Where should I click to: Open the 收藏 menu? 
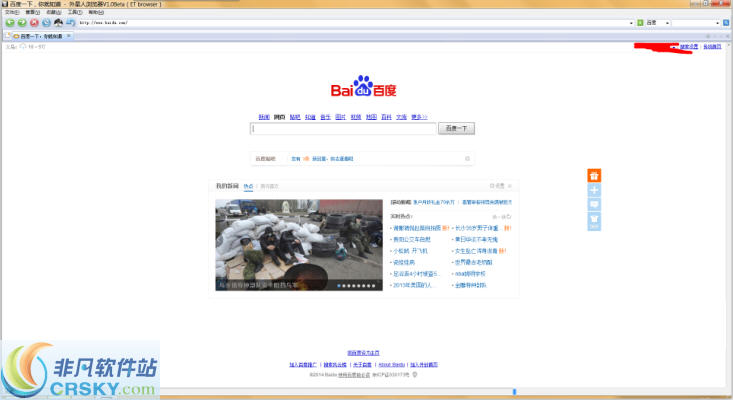point(54,12)
